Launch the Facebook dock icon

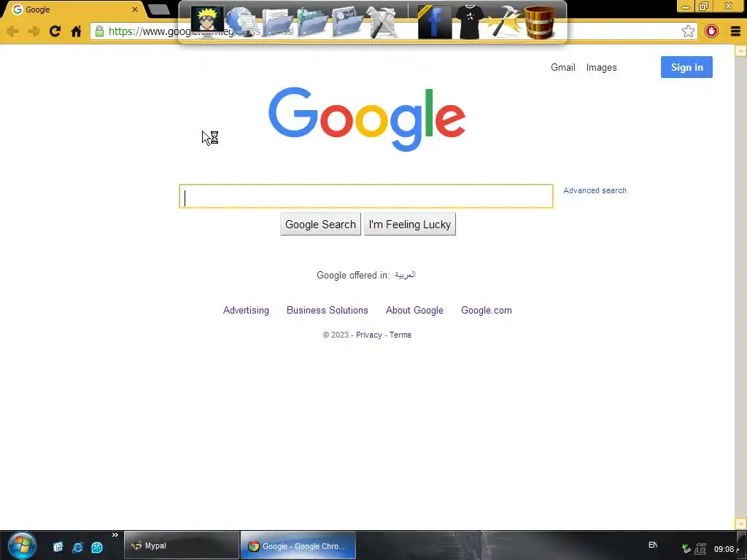435,22
